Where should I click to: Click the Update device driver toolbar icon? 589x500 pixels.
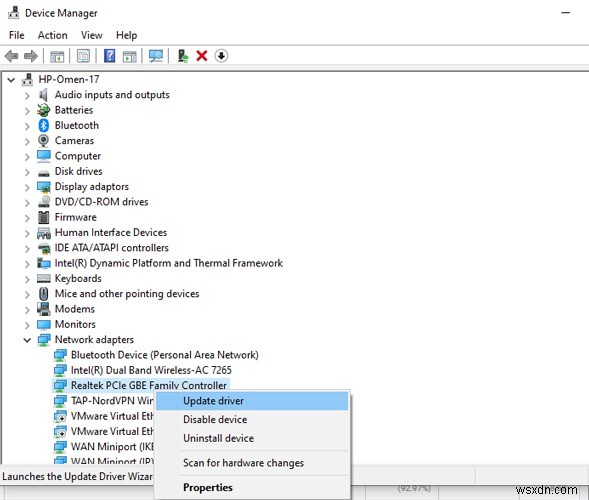(x=183, y=56)
